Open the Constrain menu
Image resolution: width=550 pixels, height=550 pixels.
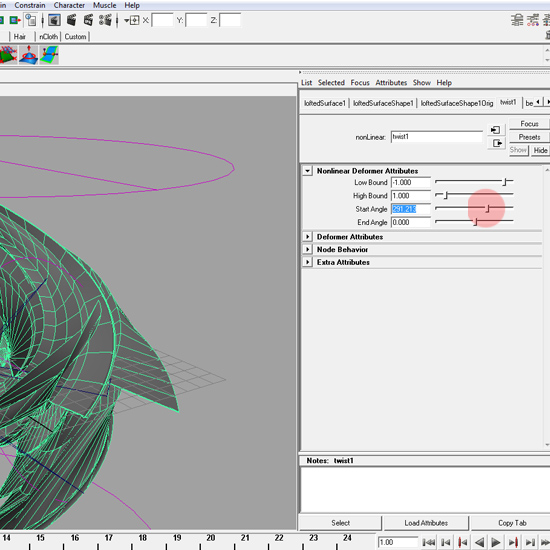[x=30, y=5]
